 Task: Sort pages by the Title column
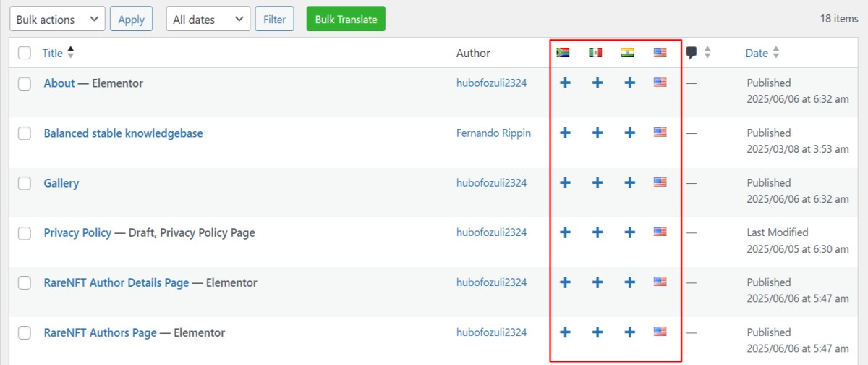(x=53, y=53)
